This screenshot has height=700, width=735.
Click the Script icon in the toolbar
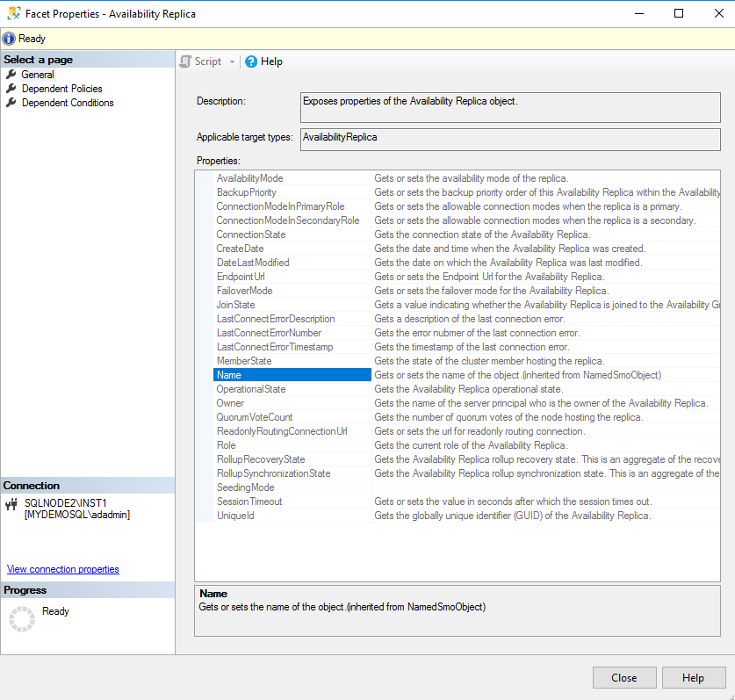184,61
